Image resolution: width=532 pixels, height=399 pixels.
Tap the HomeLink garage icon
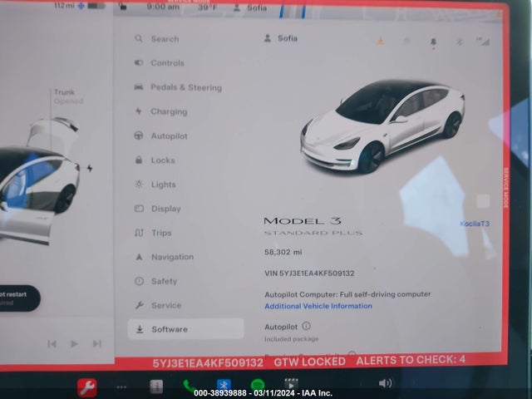click(x=406, y=42)
